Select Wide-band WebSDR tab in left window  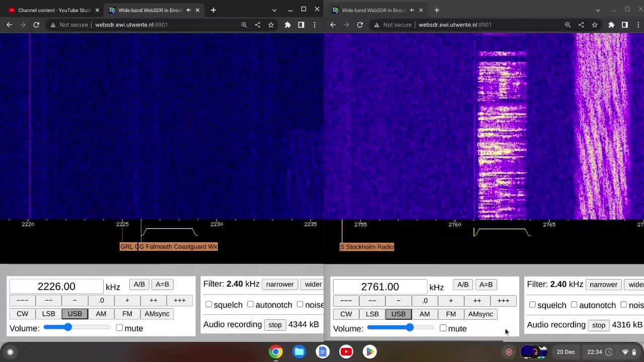pos(154,10)
